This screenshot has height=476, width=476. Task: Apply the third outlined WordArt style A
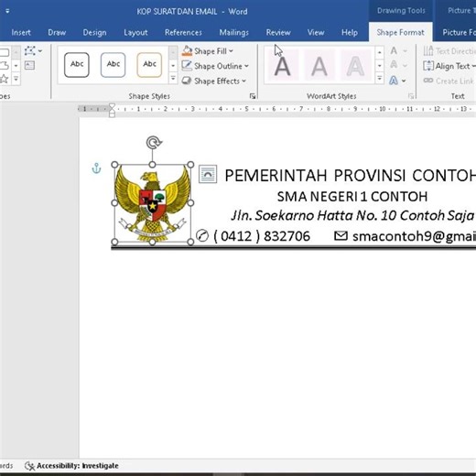coord(355,66)
